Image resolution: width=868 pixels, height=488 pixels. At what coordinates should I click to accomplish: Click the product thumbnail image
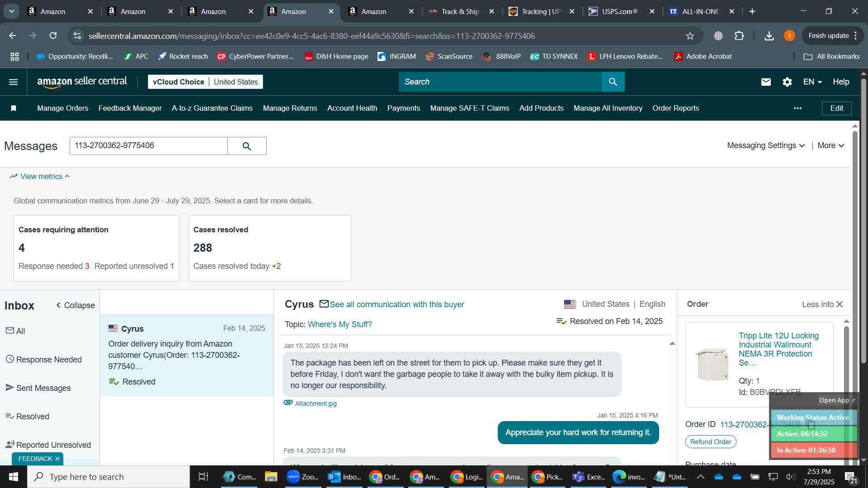pyautogui.click(x=712, y=364)
